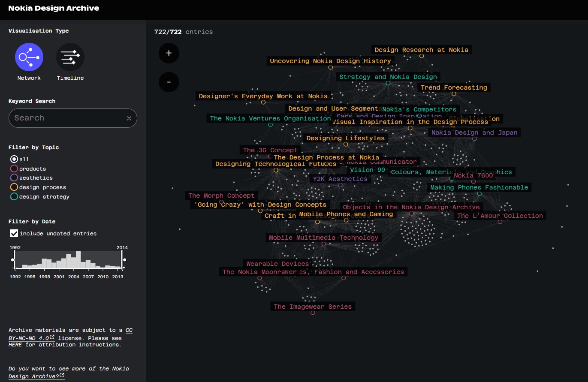588x382 pixels.
Task: Zoom in with the plus button
Action: coord(169,53)
